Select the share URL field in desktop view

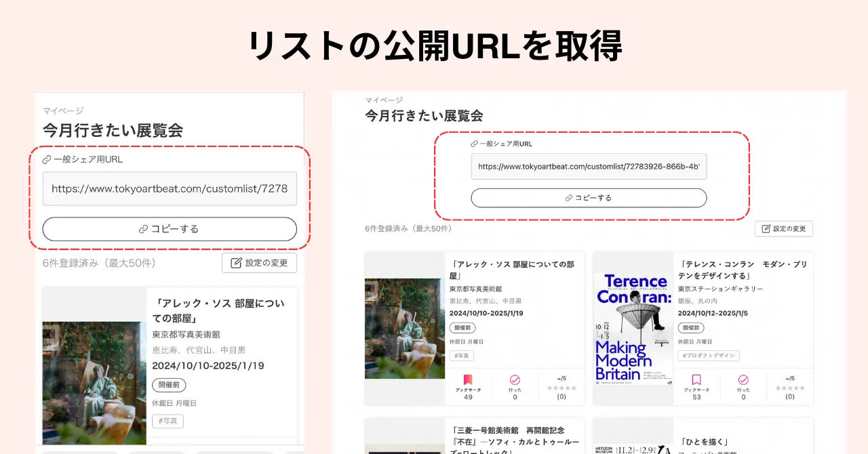(589, 166)
